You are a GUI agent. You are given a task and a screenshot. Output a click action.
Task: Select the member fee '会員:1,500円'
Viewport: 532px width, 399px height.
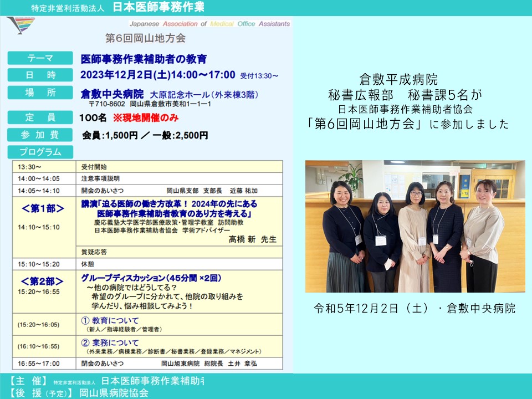point(110,135)
